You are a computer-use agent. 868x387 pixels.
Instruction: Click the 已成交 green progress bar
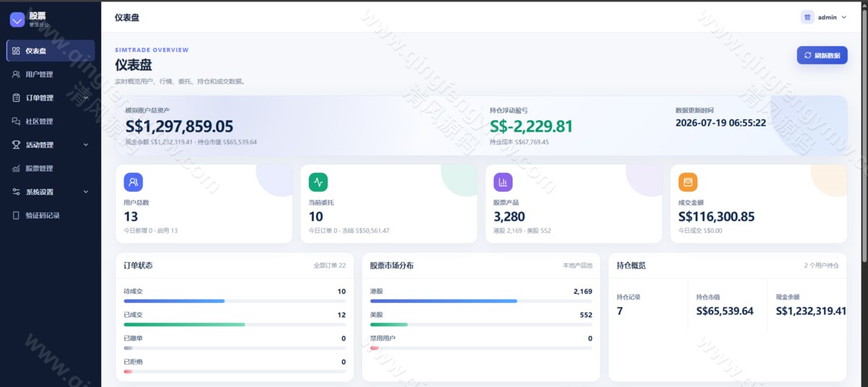coord(234,324)
